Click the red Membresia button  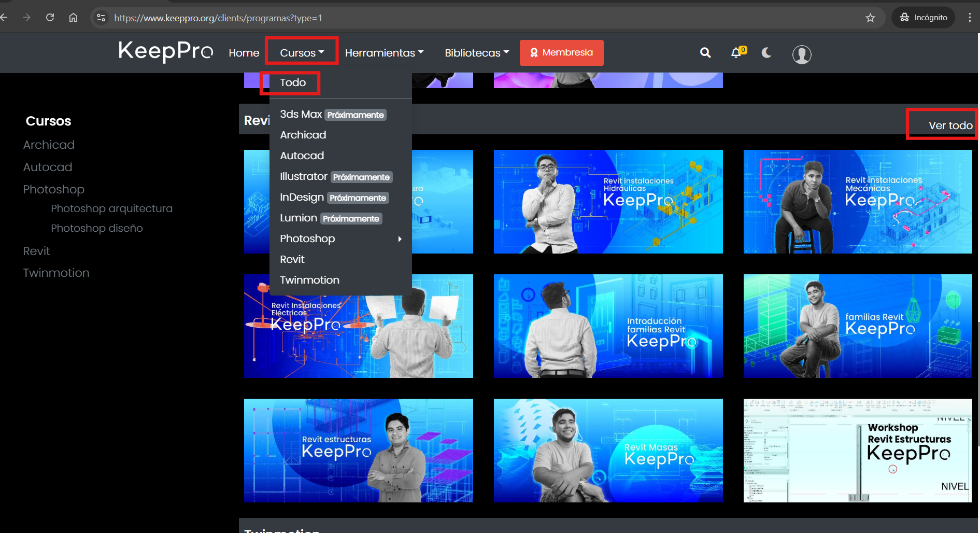click(x=562, y=53)
